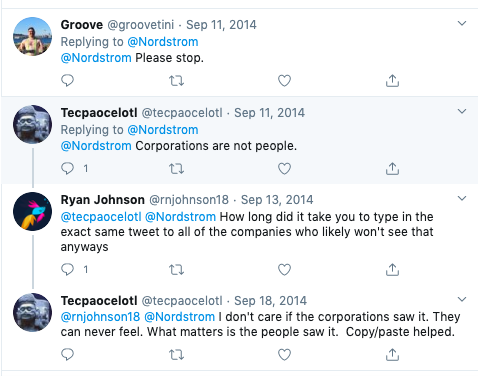
Task: Follow @rnjohnson18 mention in last tweet
Action: point(100,317)
